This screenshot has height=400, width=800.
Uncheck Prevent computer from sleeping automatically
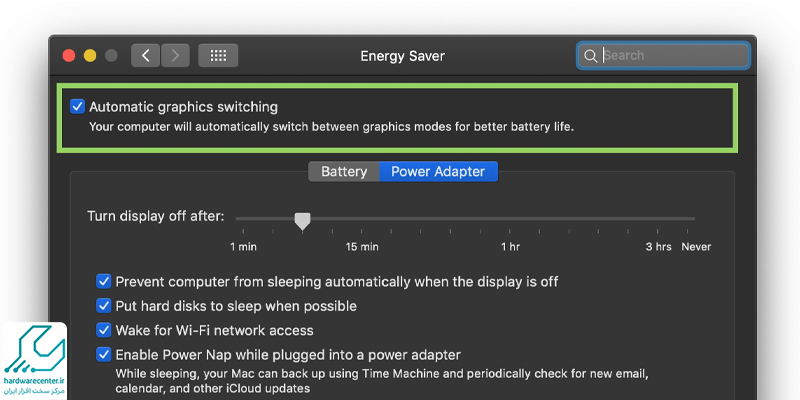103,282
